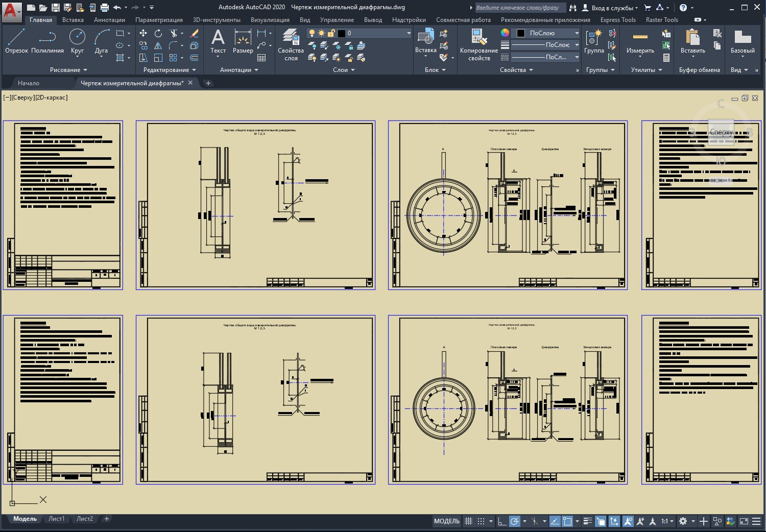Select the Отрезок line tool
This screenshot has width=766, height=532.
click(16, 41)
